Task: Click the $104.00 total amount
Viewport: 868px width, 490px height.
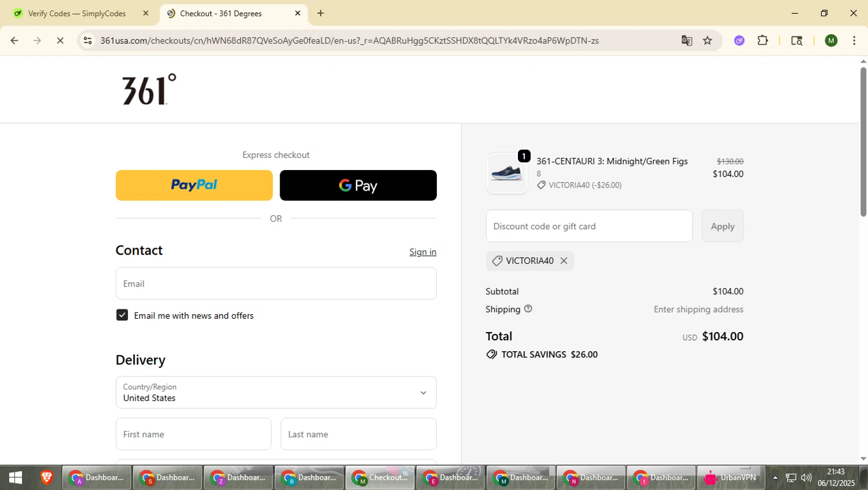Action: pos(723,336)
